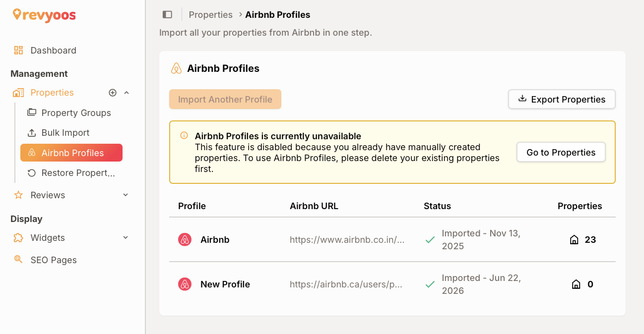Click the Bulk Import upload icon
This screenshot has width=644, height=334.
32,133
